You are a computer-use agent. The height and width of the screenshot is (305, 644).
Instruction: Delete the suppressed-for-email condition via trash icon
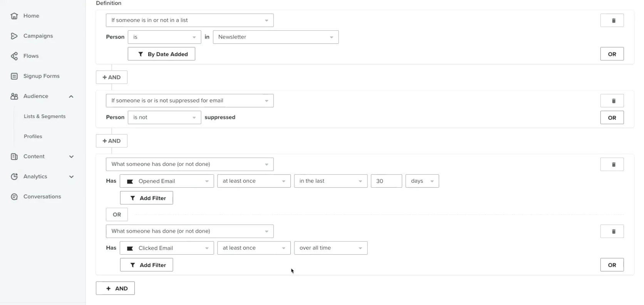(612, 101)
